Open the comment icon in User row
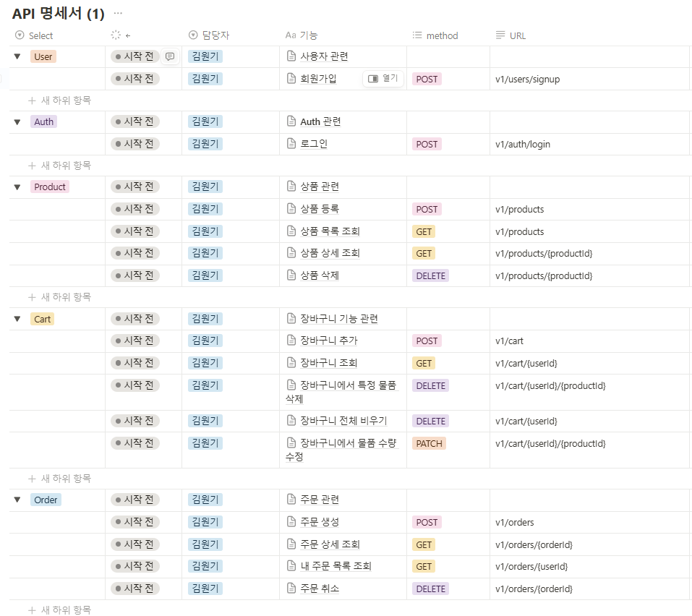Viewport: 692px width, 616px height. (x=170, y=56)
